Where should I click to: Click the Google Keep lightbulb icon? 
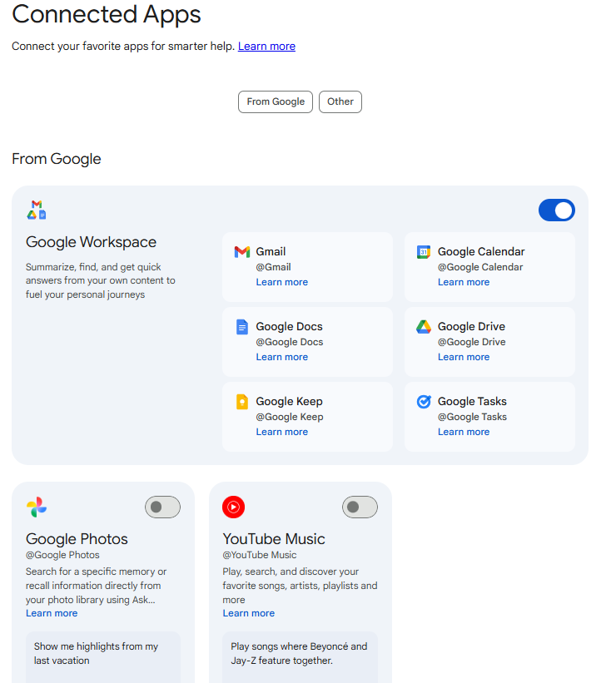point(242,402)
